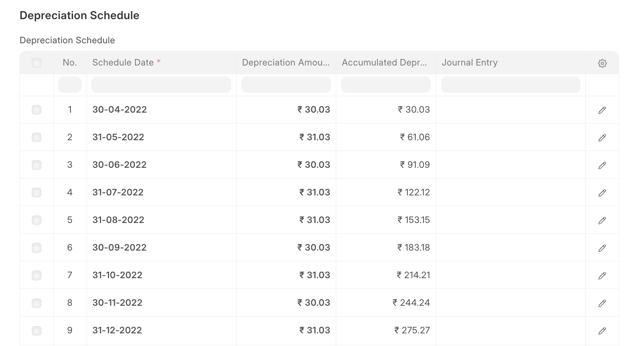Screen dimensions: 644x346
Task: Edit the 31-10-2022 schedule entry
Action: [602, 276]
